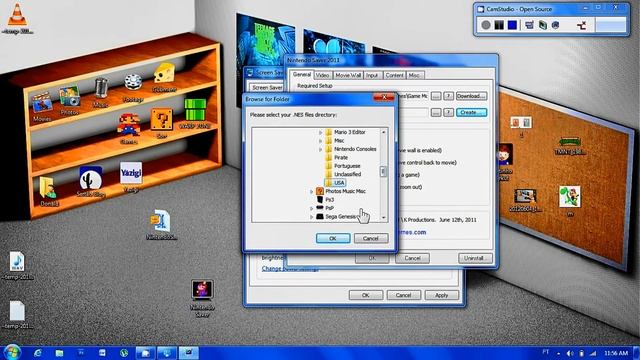Switch to Video tab
Image resolution: width=640 pixels, height=360 pixels.
(322, 76)
